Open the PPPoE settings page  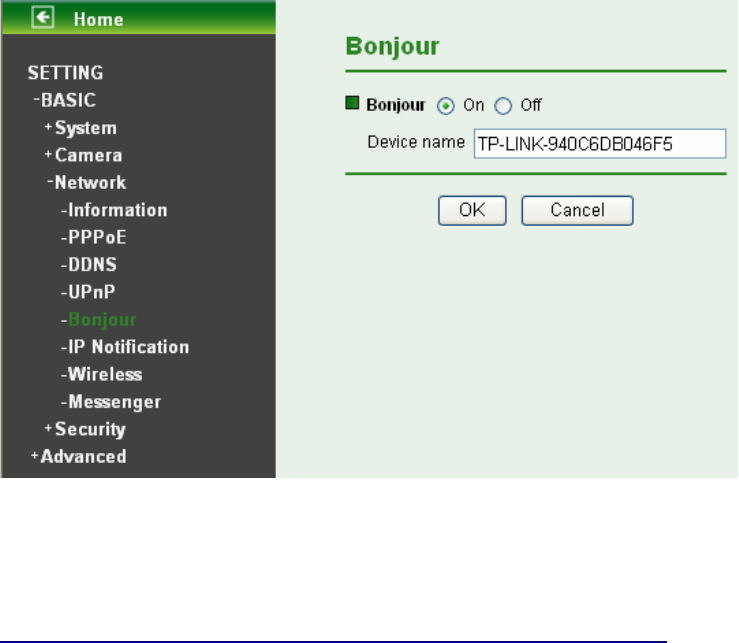click(x=93, y=237)
